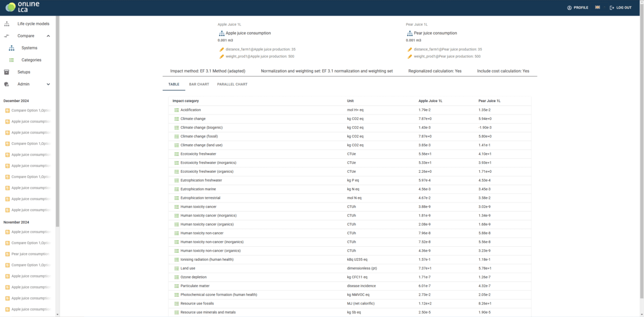Click the language flag icon
Viewport: 644px width, 317px height.
click(597, 8)
